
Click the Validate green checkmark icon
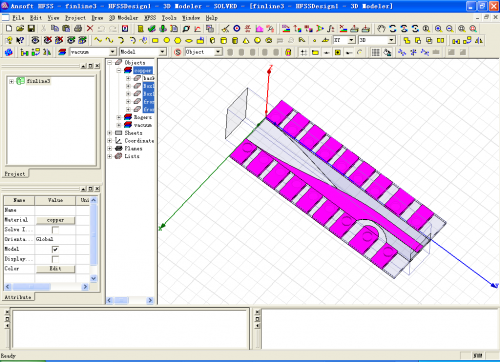point(152,29)
